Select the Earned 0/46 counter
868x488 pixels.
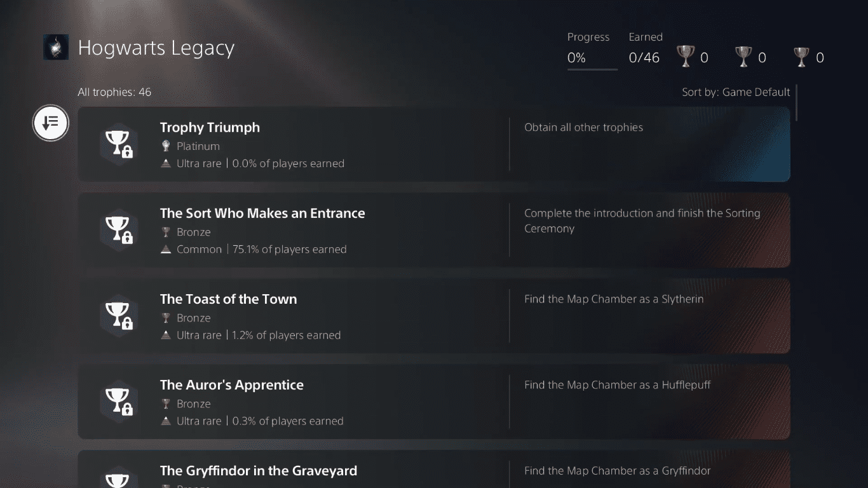[644, 57]
